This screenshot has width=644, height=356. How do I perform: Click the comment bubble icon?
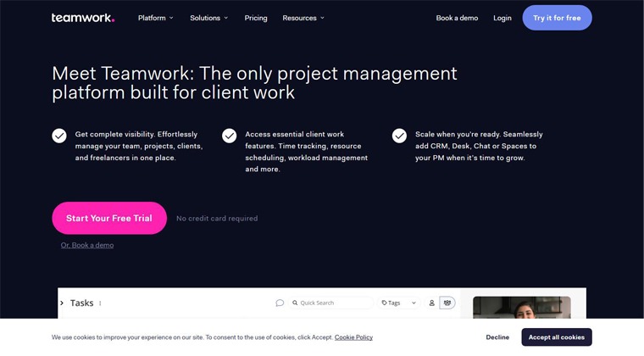tap(280, 303)
